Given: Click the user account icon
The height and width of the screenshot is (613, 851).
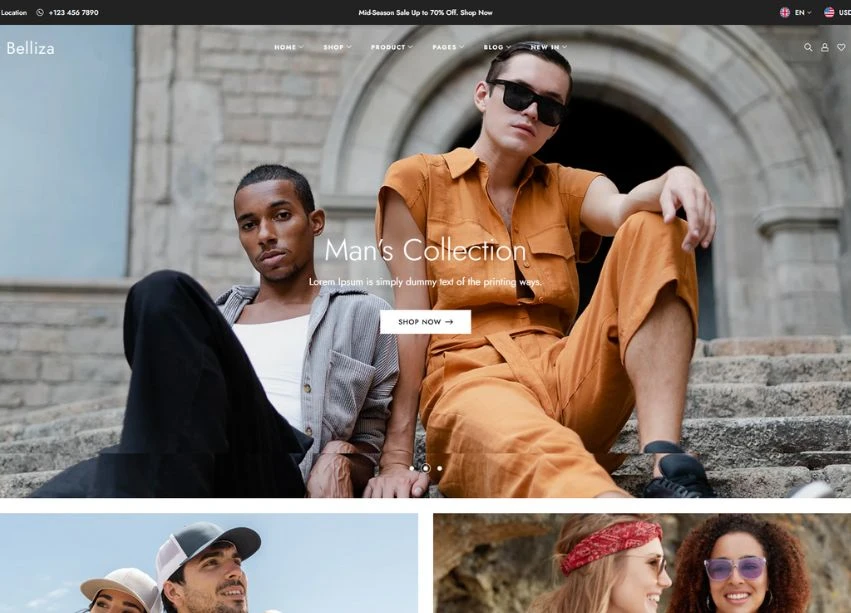Looking at the screenshot, I should click(x=825, y=47).
